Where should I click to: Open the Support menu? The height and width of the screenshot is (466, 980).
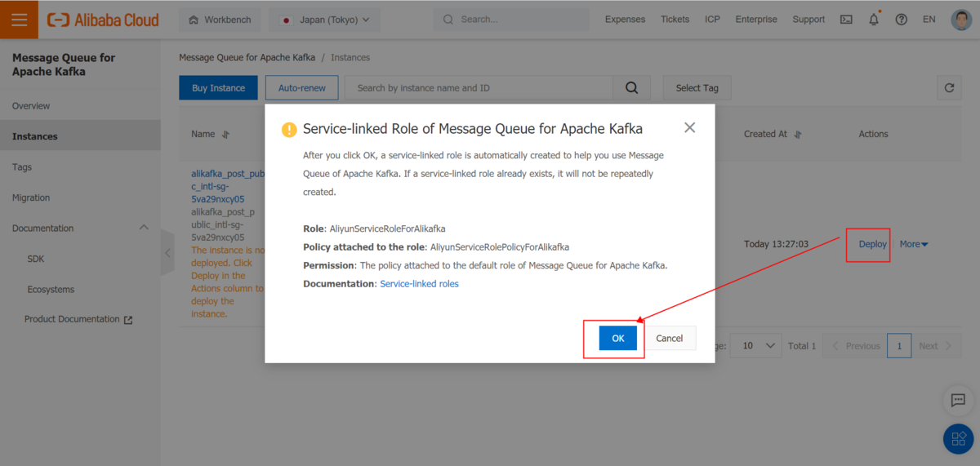tap(808, 20)
